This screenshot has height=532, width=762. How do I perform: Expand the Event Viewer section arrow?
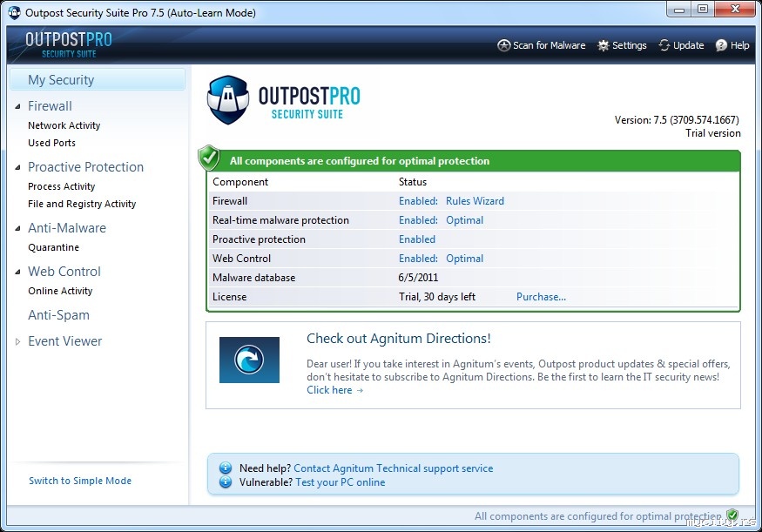[18, 341]
